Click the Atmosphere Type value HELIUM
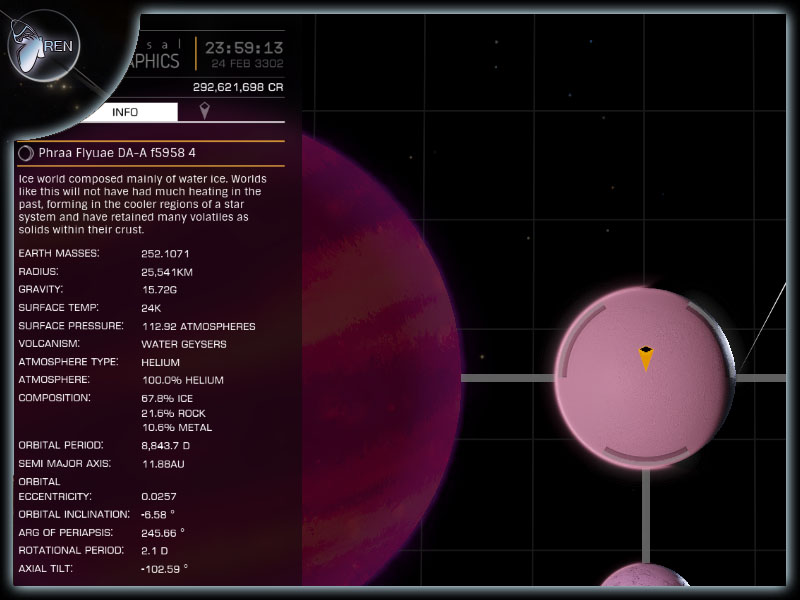 click(160, 363)
